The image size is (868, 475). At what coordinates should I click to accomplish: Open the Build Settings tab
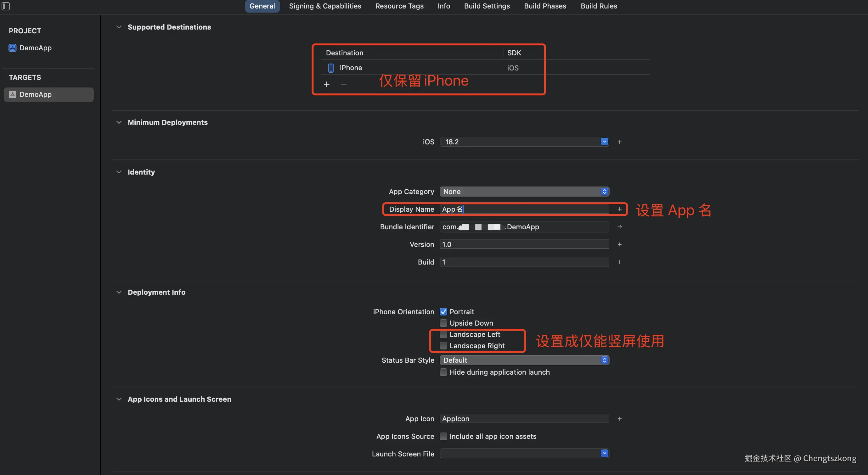(x=487, y=6)
